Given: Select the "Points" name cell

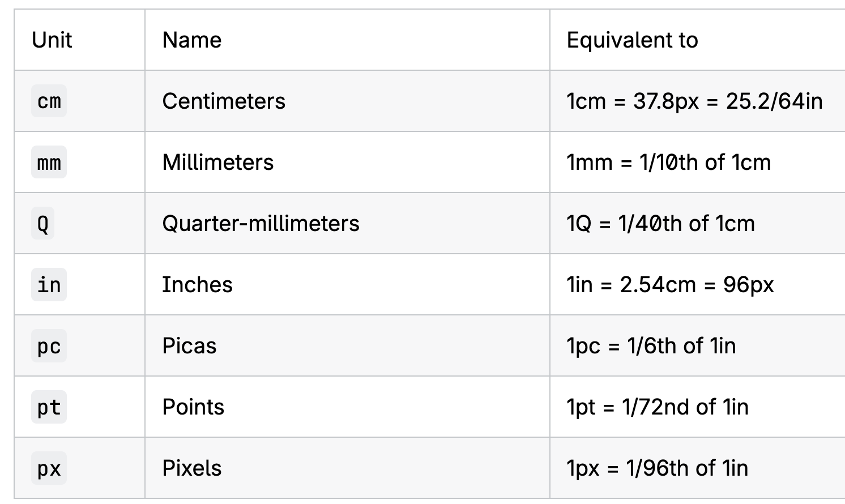Looking at the screenshot, I should coord(193,407).
